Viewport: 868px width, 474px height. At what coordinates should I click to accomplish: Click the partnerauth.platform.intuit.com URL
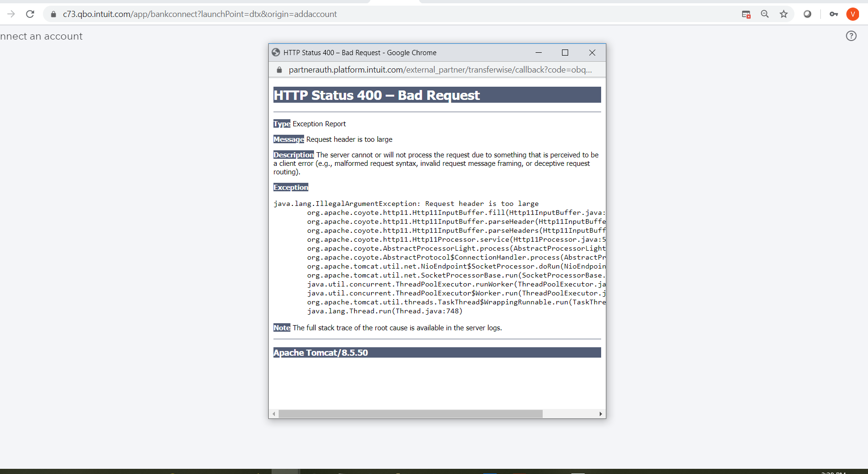(x=440, y=70)
